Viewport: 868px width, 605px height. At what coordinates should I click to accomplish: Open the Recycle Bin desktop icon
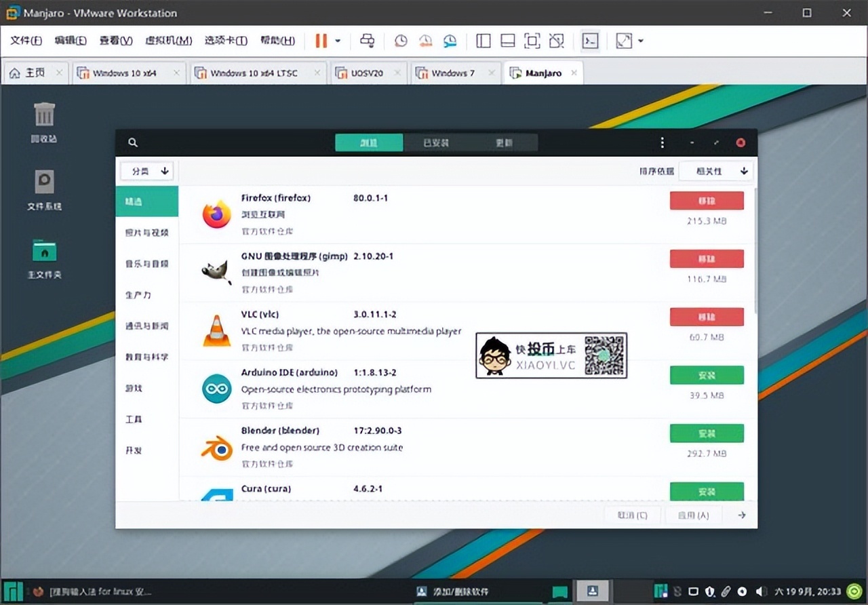click(44, 123)
